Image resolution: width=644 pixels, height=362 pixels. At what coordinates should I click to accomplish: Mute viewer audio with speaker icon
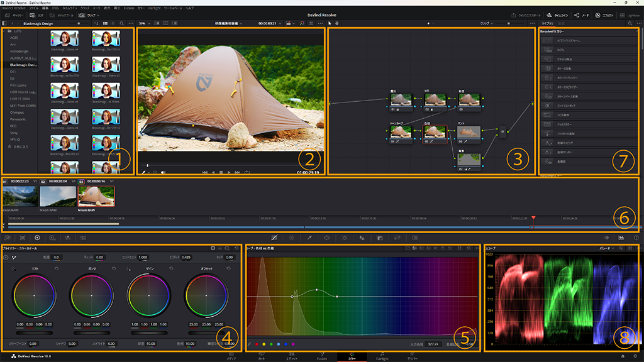coord(163,172)
